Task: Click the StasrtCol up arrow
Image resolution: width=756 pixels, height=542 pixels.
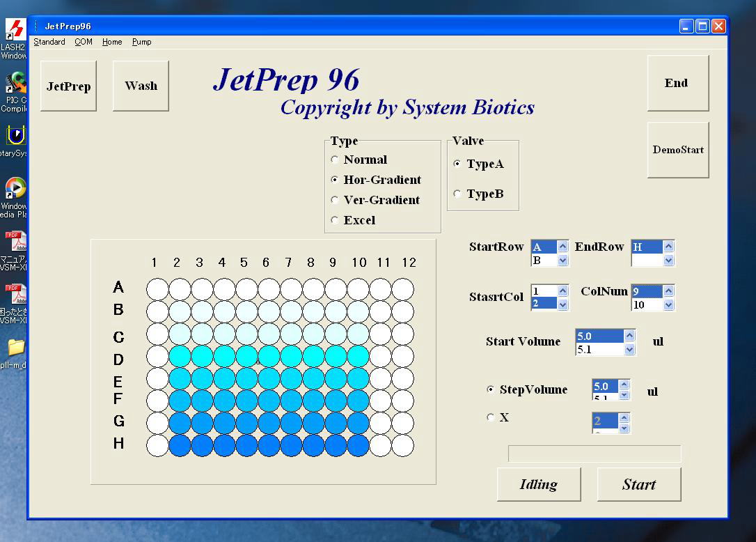Action: pos(562,291)
